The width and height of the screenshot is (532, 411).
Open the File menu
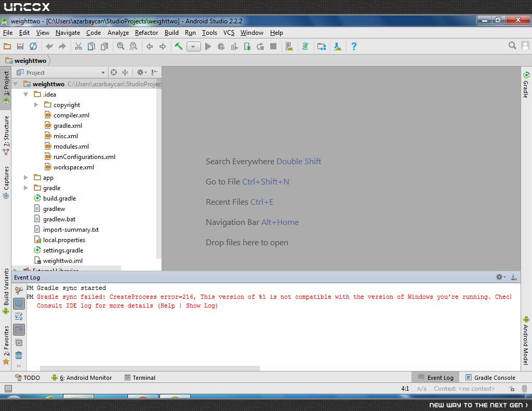(7, 33)
